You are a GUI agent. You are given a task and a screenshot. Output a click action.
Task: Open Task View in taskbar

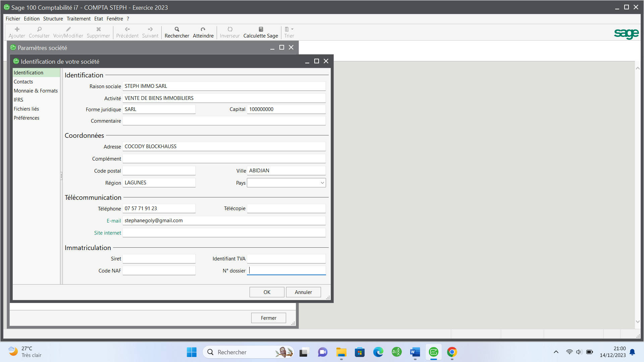[304, 352]
